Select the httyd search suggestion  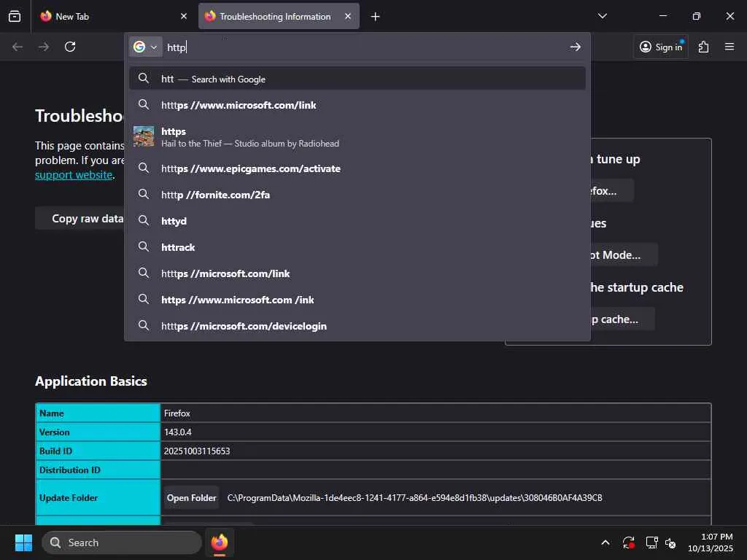tap(357, 220)
